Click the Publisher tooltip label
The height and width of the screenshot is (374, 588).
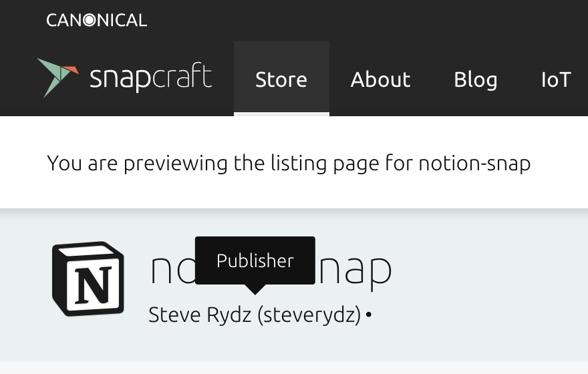point(255,261)
